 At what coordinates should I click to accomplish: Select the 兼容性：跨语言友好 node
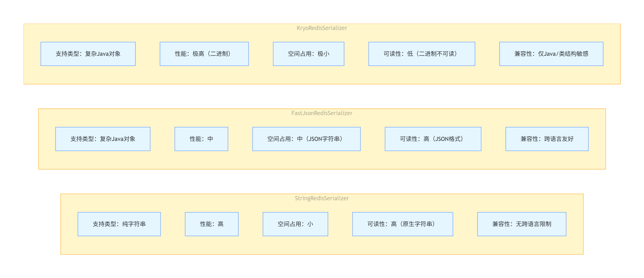[547, 139]
